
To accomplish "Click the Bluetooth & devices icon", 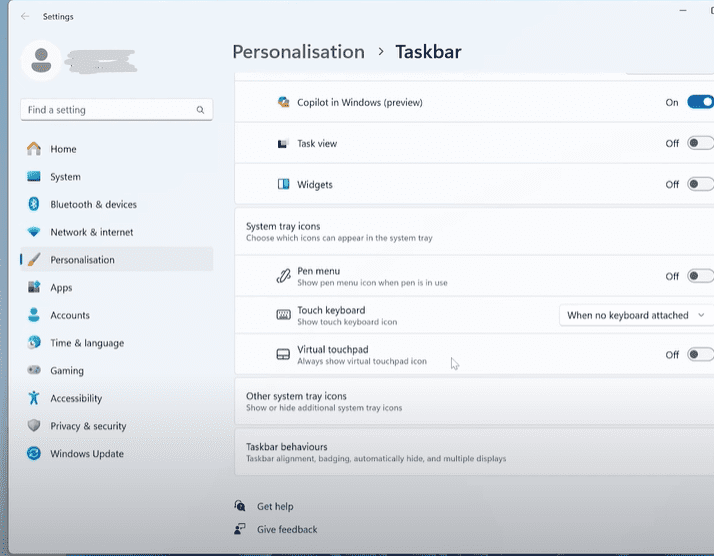I will (x=34, y=204).
